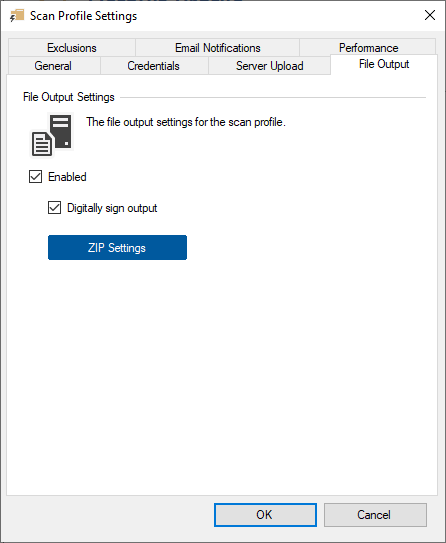Switch to the Exclusions tab
The image size is (446, 543).
click(x=72, y=48)
